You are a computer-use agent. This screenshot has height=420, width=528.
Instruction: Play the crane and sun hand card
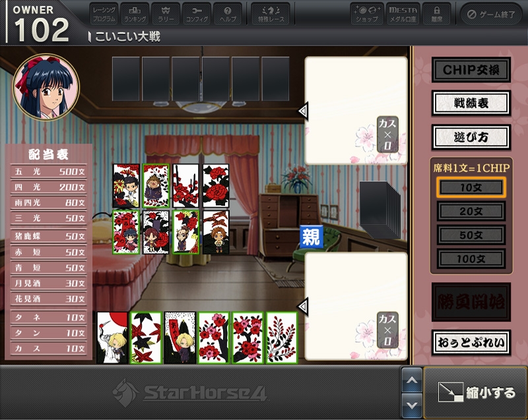click(112, 338)
